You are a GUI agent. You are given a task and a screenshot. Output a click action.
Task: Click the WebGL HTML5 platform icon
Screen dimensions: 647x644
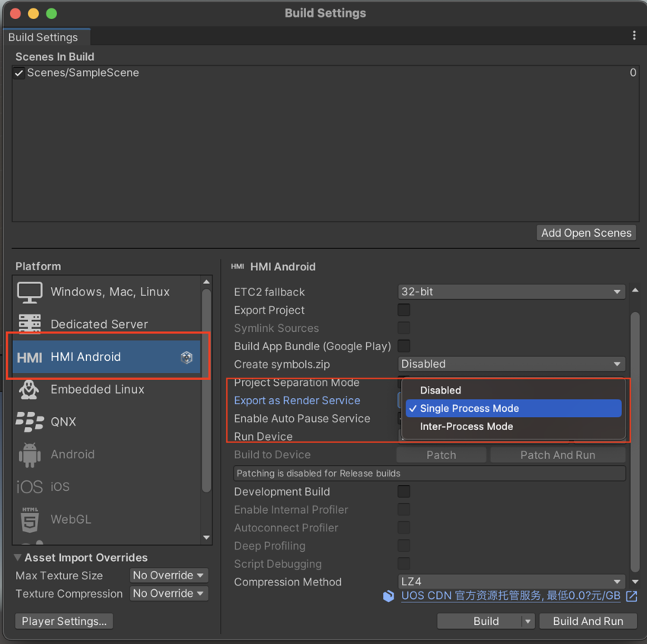pyautogui.click(x=30, y=519)
